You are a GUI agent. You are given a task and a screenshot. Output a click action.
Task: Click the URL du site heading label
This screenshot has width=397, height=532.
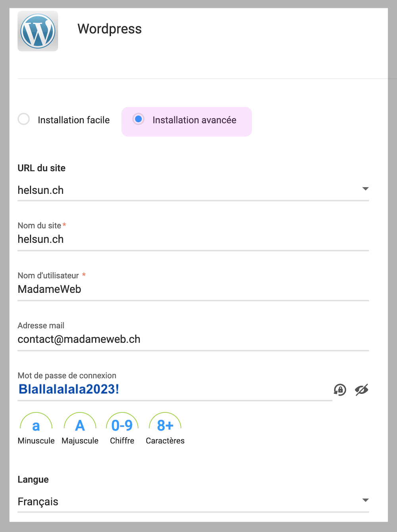[41, 168]
